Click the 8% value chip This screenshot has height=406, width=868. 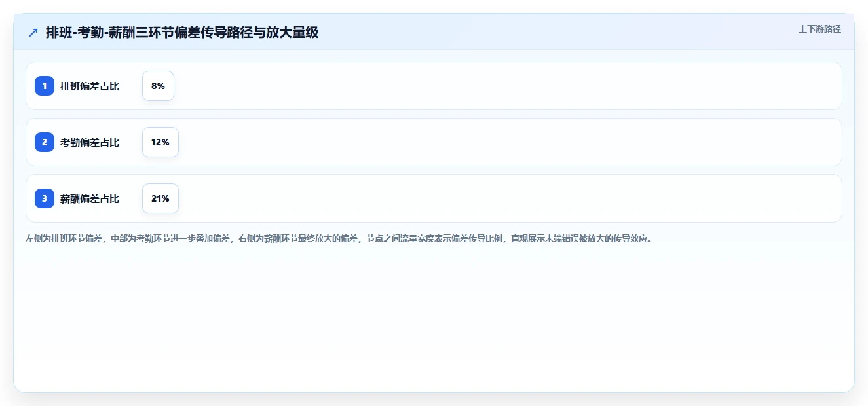(158, 86)
